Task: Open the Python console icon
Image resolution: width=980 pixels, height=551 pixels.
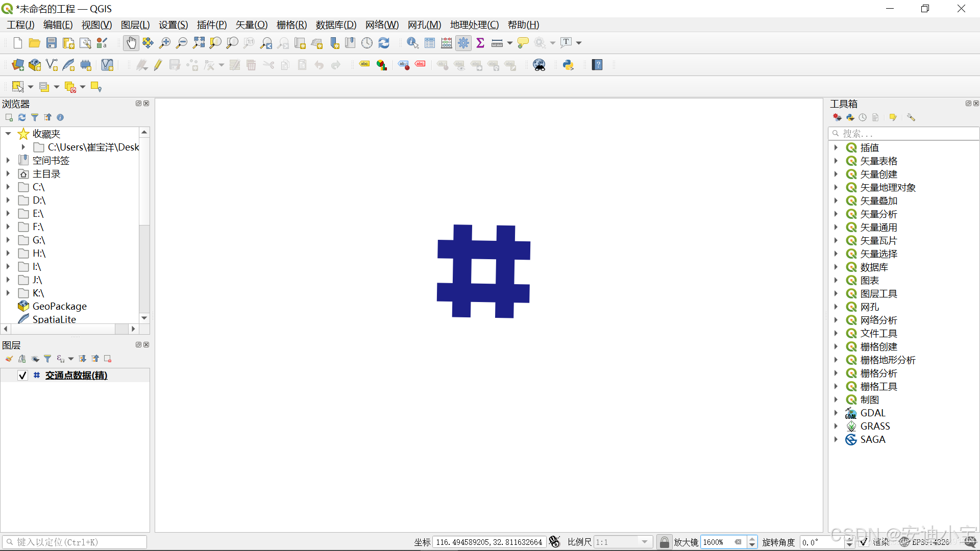Action: pyautogui.click(x=568, y=65)
